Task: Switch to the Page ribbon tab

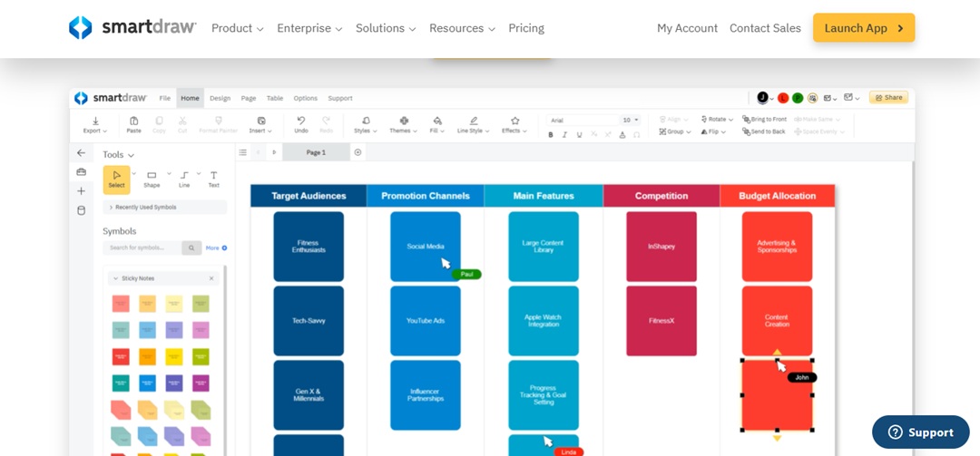Action: coord(249,98)
